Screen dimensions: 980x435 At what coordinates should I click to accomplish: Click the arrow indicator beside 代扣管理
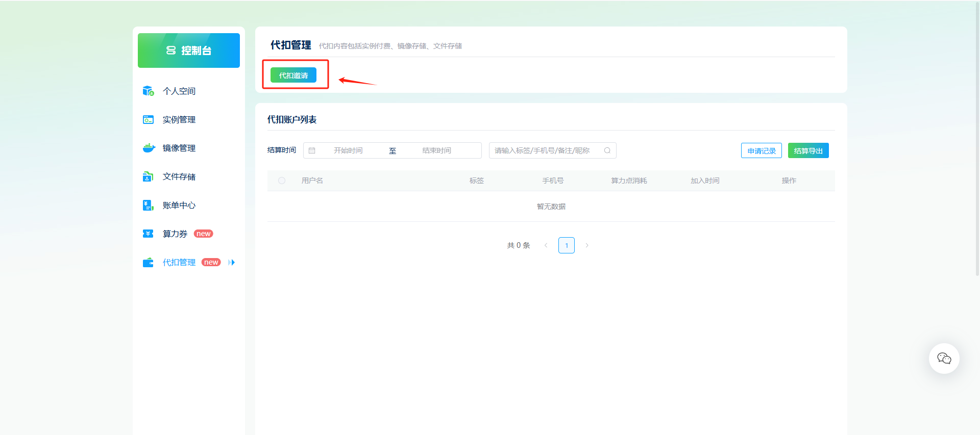click(x=232, y=262)
